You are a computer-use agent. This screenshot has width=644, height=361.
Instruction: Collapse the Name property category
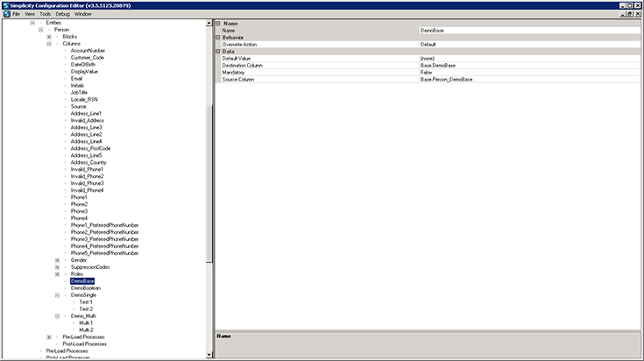218,24
